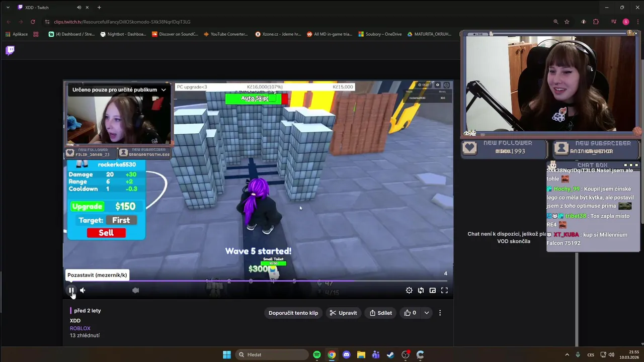
Task: Click 'před 2 lety' clip date
Action: tap(88, 311)
